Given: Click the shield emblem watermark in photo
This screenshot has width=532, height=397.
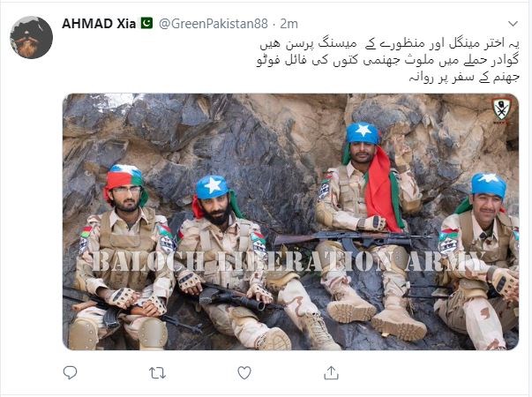Looking at the screenshot, I should [501, 110].
